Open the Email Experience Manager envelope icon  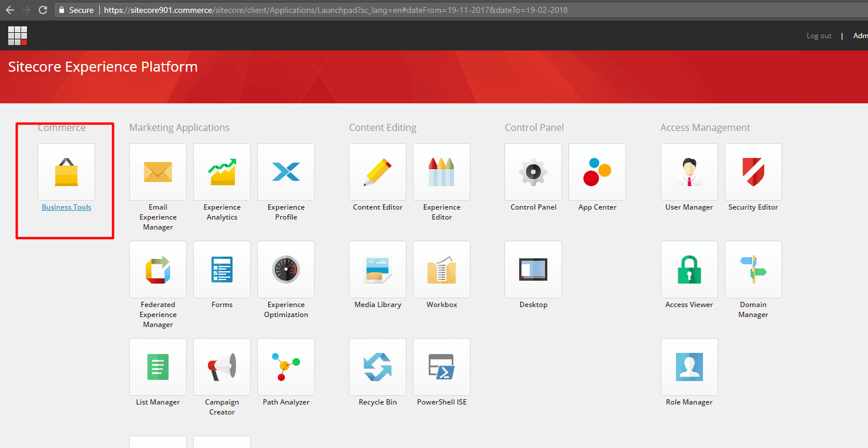pos(158,172)
